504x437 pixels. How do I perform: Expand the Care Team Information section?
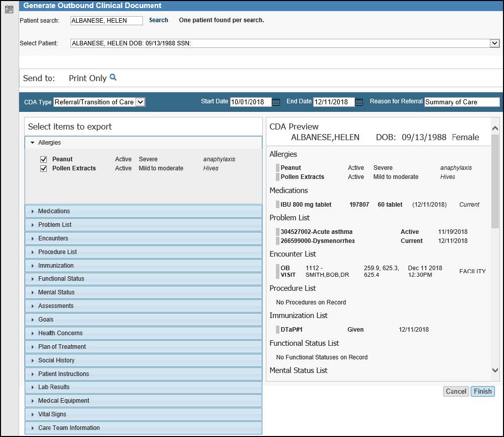pyautogui.click(x=143, y=427)
